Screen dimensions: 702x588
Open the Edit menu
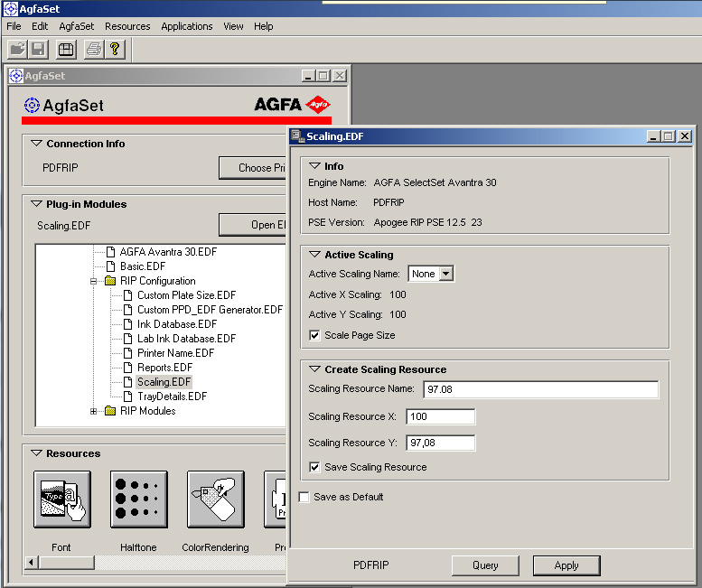click(x=40, y=26)
